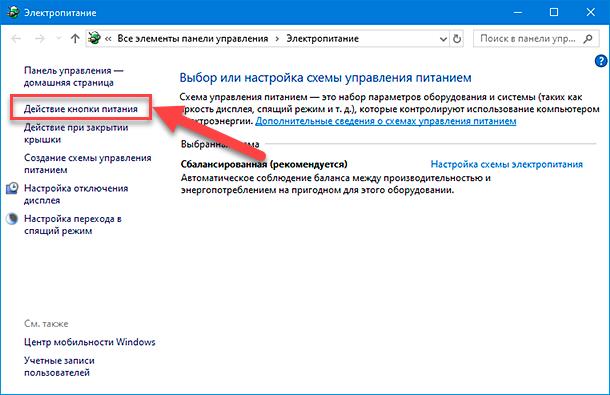
Task: Click the Back navigation arrow
Action: pos(16,39)
